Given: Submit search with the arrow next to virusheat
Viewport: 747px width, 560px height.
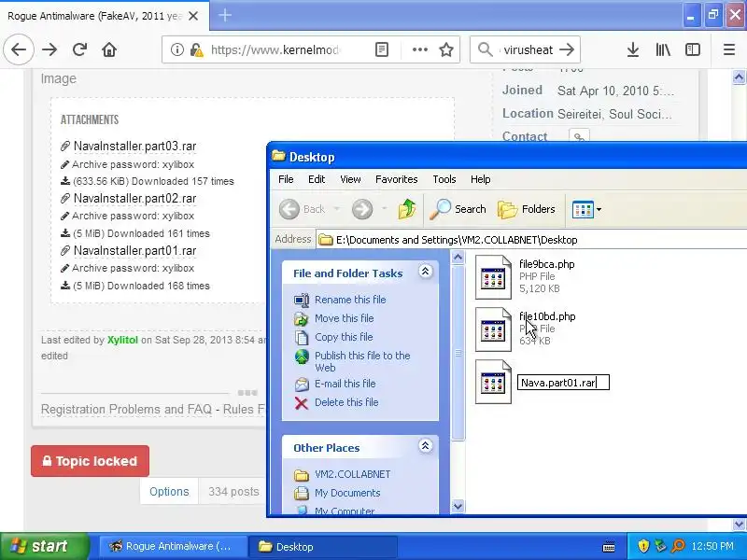Looking at the screenshot, I should pos(567,49).
